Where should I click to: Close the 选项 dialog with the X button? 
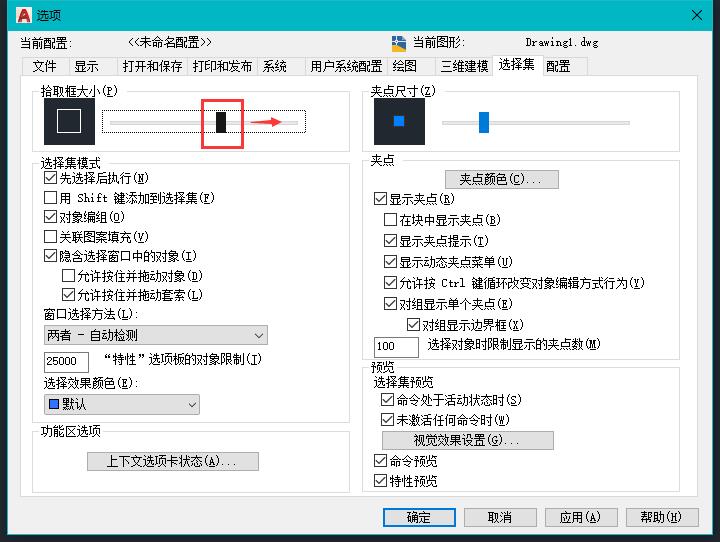pos(697,15)
